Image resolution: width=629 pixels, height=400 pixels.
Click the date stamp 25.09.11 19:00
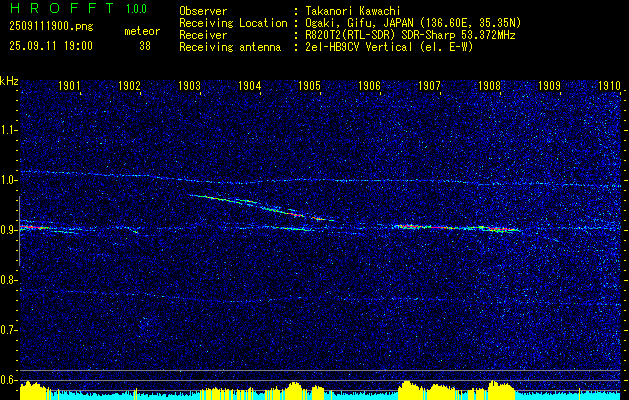coord(51,46)
